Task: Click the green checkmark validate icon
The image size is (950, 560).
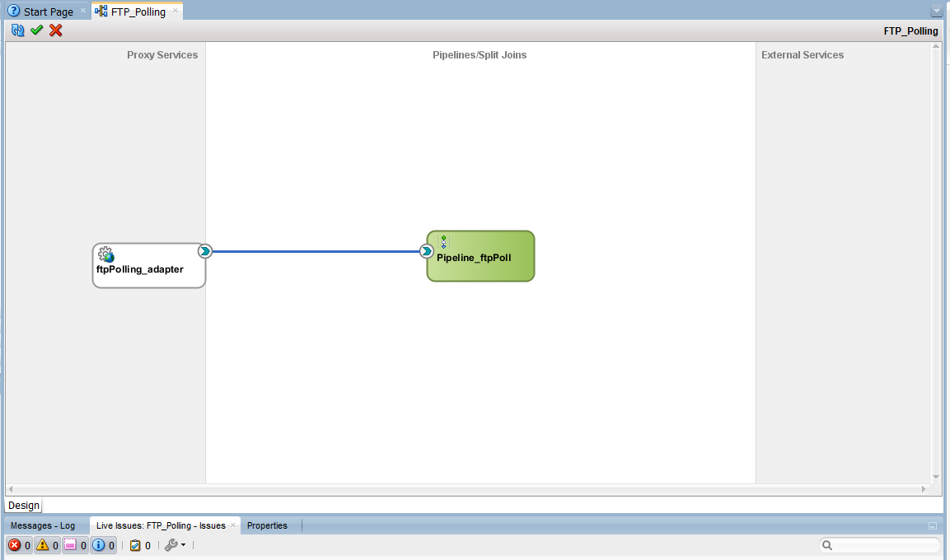Action: [37, 30]
